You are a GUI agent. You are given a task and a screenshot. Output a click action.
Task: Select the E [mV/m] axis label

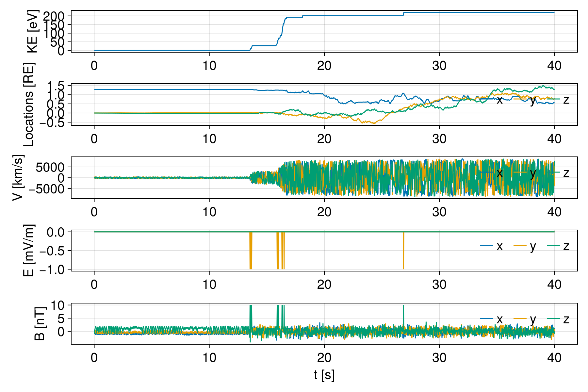(x=29, y=251)
